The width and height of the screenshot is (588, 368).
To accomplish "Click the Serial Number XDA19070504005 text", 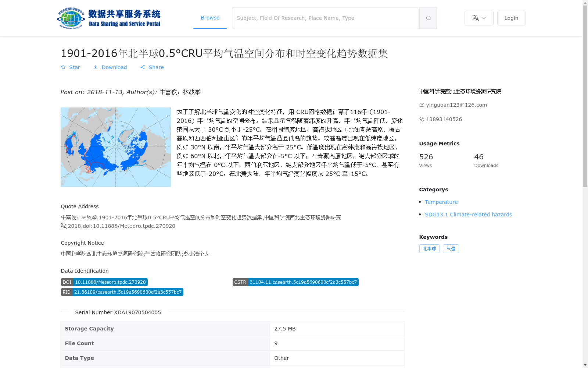I will point(118,312).
